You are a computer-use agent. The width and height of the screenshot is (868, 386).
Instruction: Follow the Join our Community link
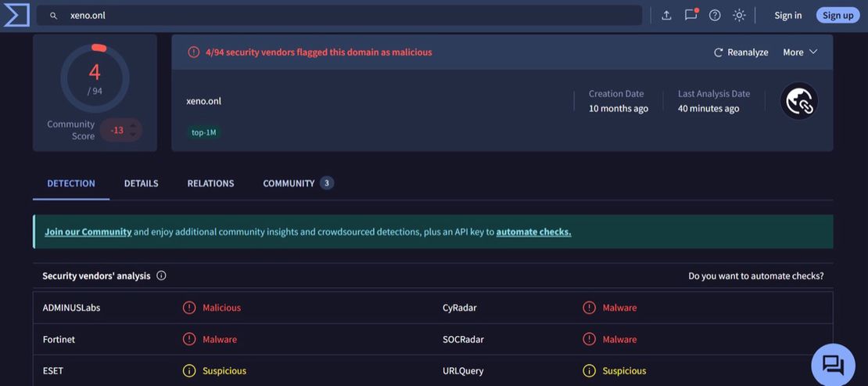[88, 232]
